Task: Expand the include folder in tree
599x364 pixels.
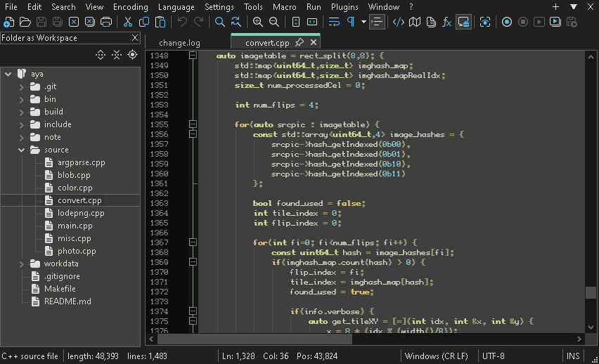Action: tap(21, 124)
